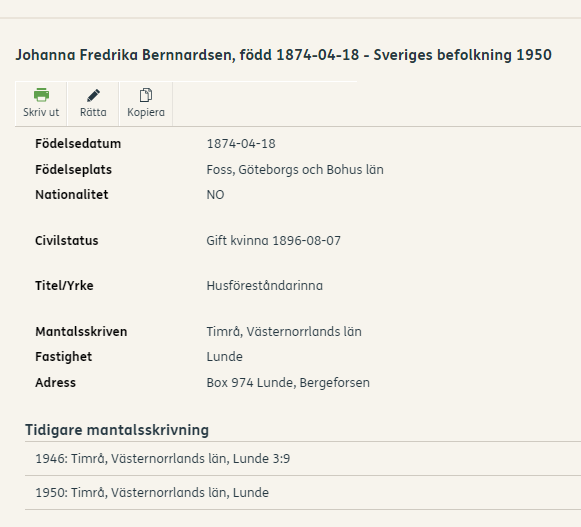The height and width of the screenshot is (527, 581).
Task: Click the Tidigare mantalsskrivning section heading
Action: tap(117, 430)
